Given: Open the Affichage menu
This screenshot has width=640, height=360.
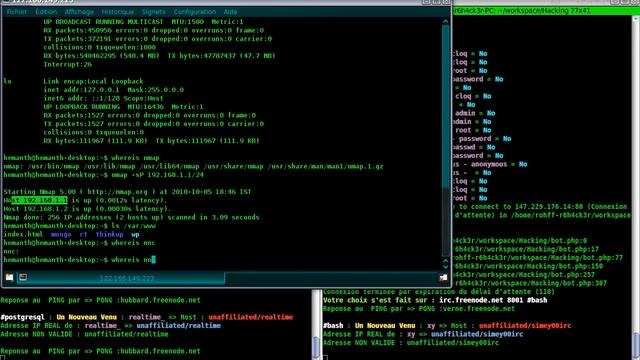Looking at the screenshot, I should click(x=79, y=12).
